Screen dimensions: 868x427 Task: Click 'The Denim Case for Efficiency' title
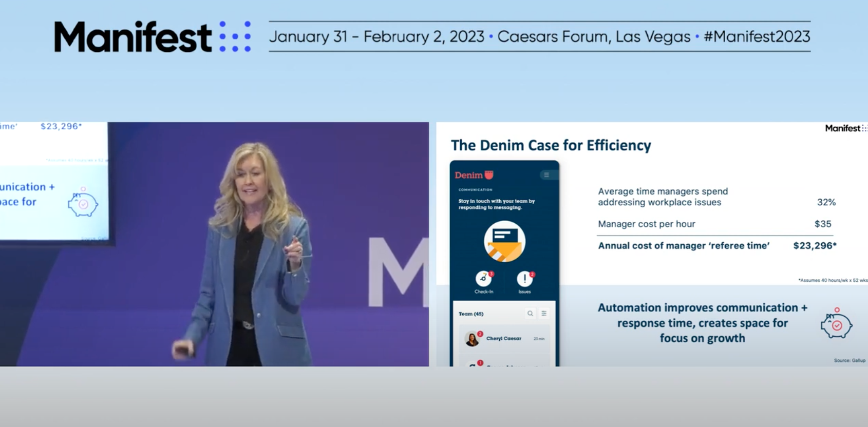[551, 145]
